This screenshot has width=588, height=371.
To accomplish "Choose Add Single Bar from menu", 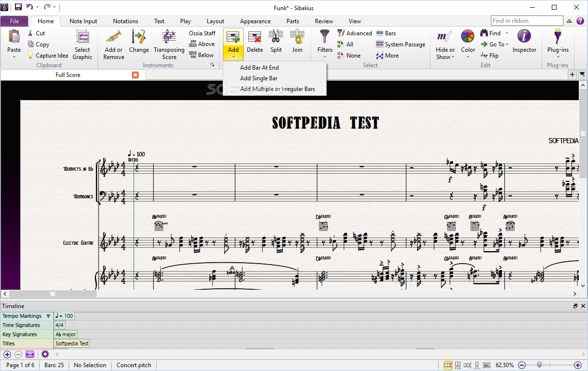I will (258, 78).
